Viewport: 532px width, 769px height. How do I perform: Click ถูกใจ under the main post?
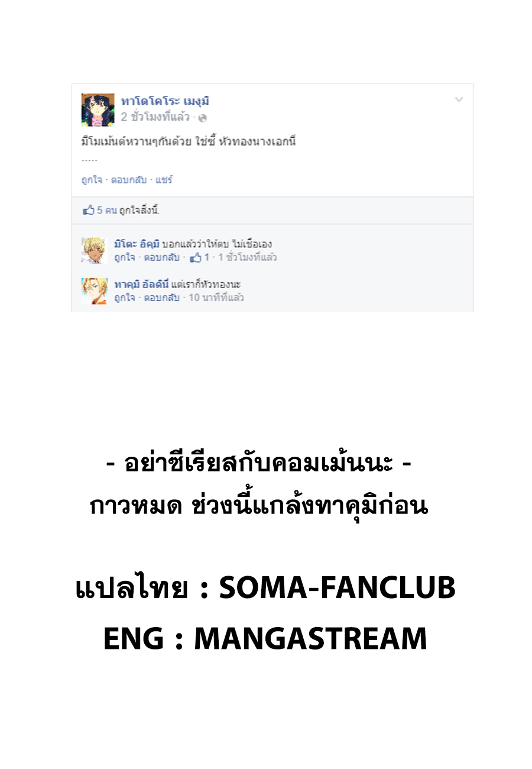coord(91,180)
